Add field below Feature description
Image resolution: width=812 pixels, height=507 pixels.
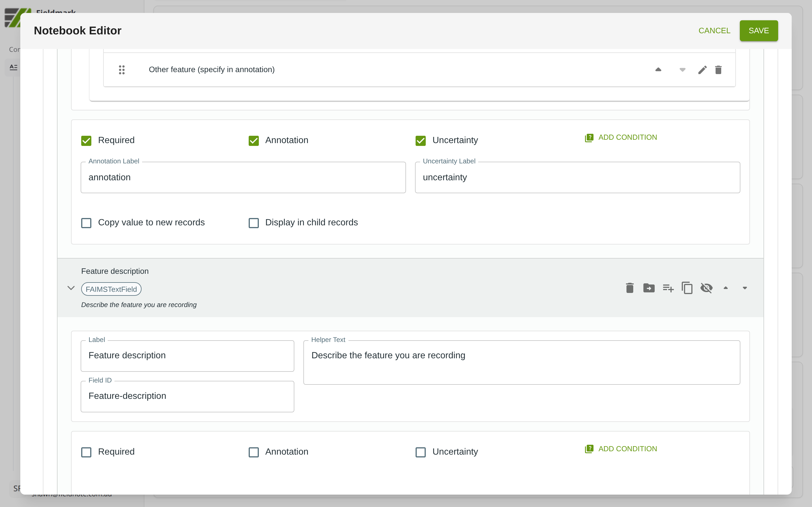668,288
